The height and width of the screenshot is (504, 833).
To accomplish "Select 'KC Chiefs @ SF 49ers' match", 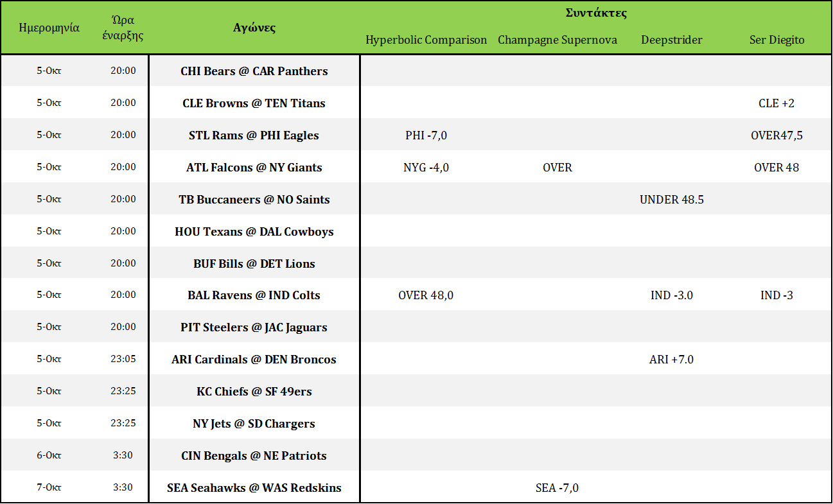I will pyautogui.click(x=254, y=392).
